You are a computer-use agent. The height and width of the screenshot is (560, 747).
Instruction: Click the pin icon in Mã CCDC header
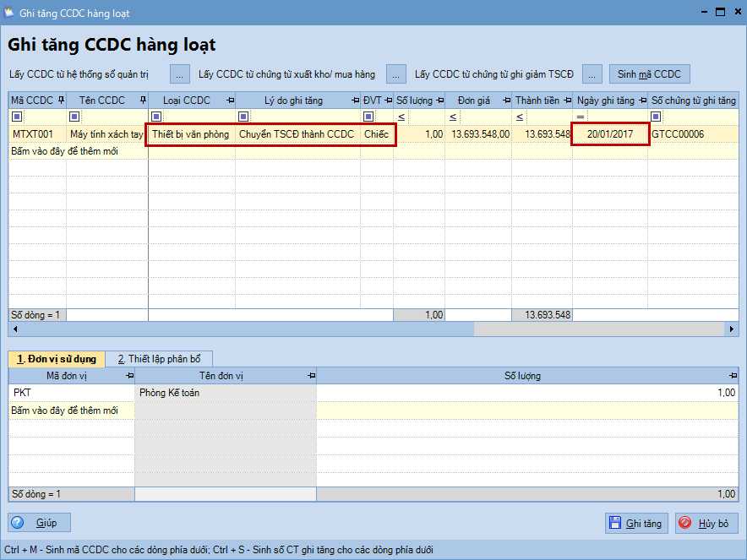(x=60, y=101)
